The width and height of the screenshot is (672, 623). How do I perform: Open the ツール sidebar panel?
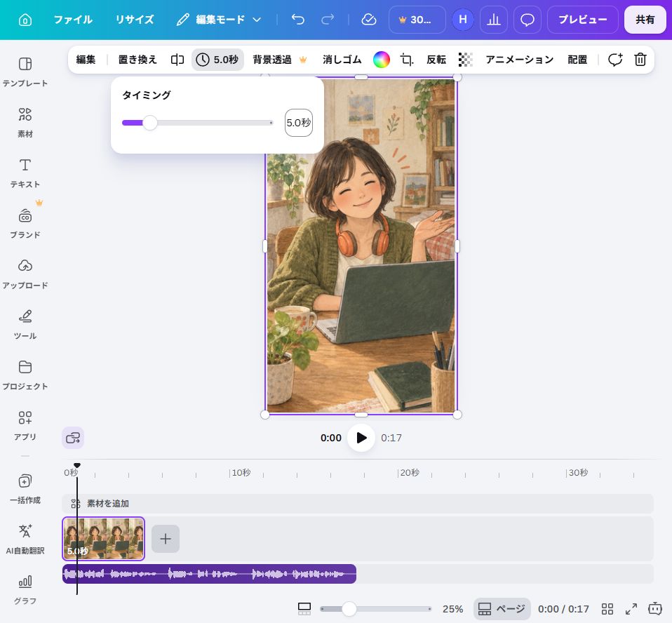click(x=25, y=324)
